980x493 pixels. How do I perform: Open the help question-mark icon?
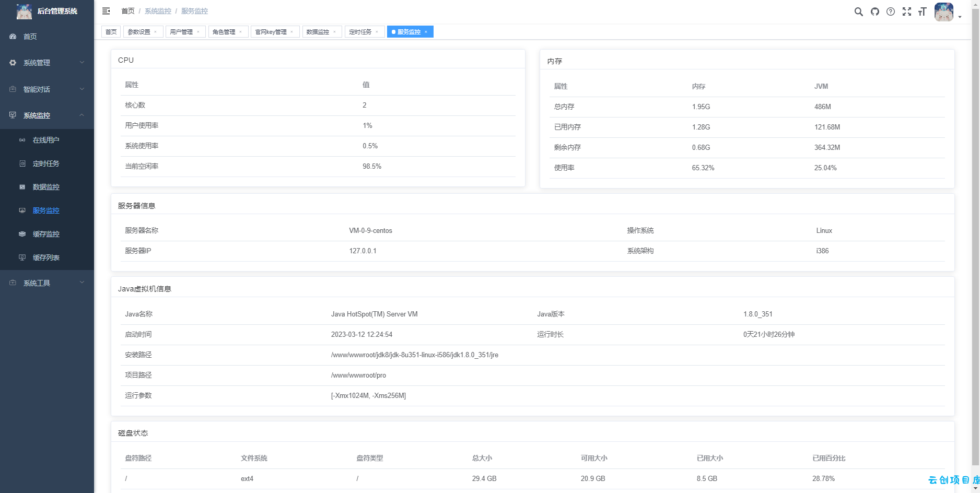pos(891,11)
